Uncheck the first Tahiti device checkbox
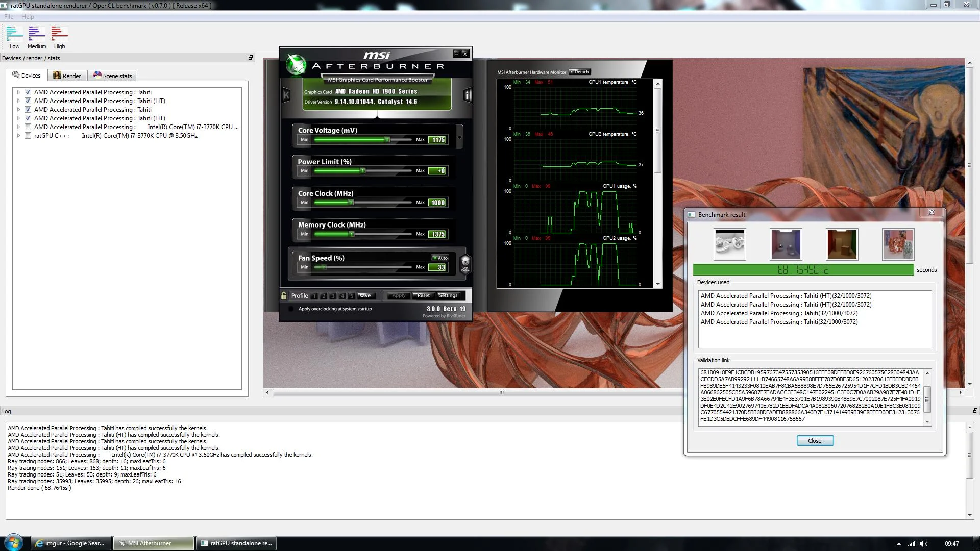Viewport: 980px width, 551px height. click(28, 92)
